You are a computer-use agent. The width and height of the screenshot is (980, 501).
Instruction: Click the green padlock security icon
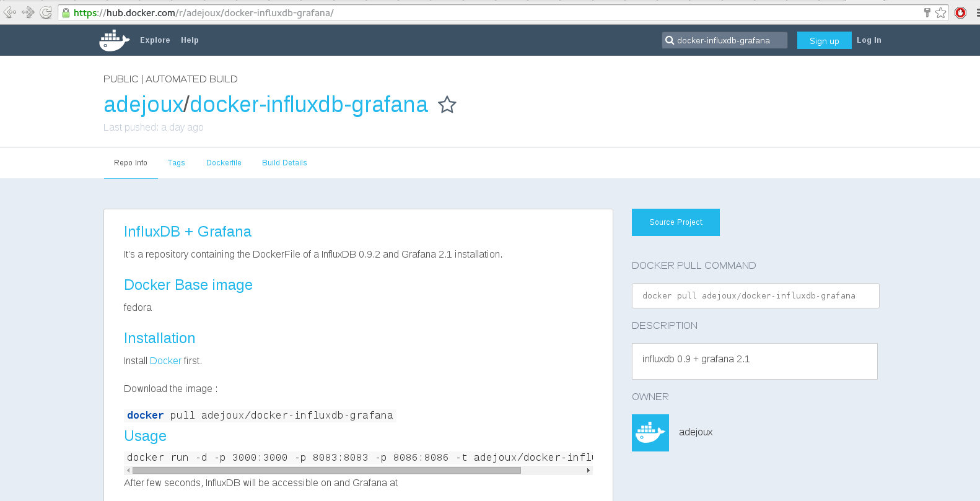point(66,13)
